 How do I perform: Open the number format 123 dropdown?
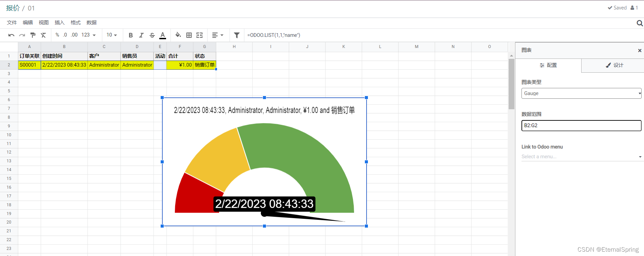point(88,35)
